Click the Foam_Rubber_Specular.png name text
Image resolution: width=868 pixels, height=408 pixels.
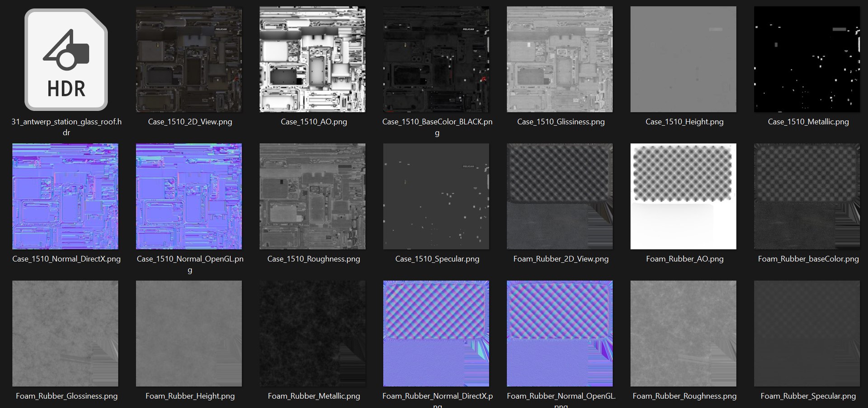tap(808, 396)
